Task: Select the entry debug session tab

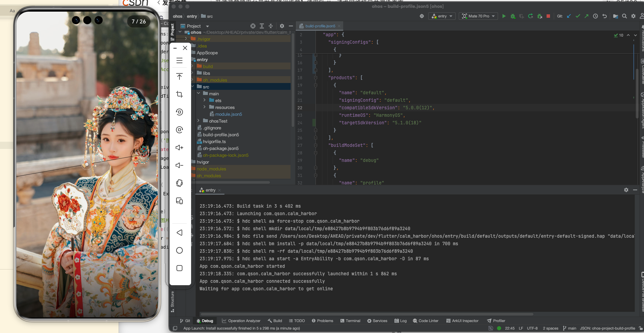Action: [210, 190]
